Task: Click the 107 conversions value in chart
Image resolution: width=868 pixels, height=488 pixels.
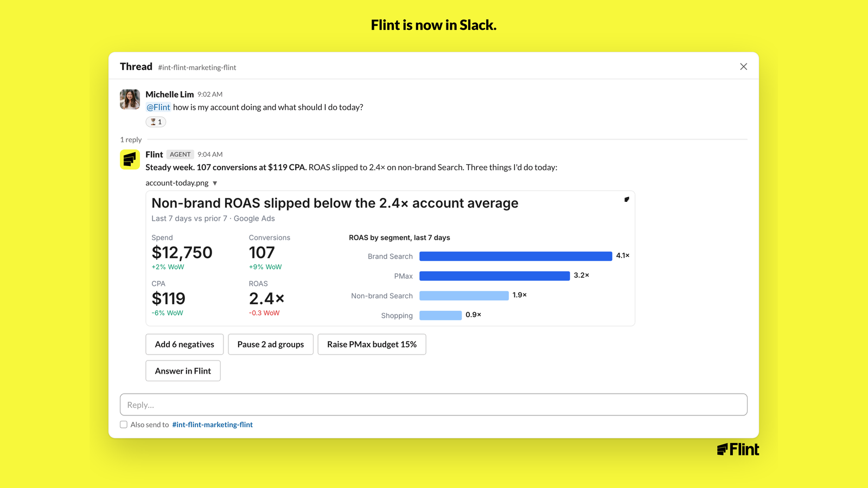Action: coord(261,253)
